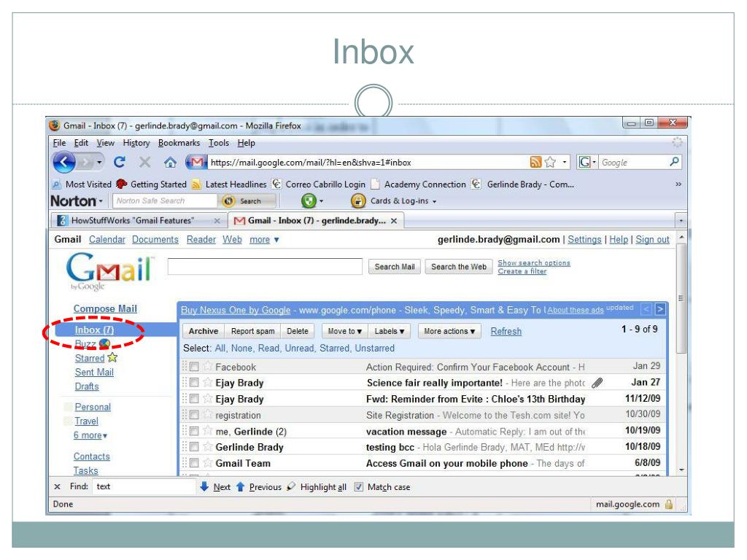This screenshot has height=560, width=747.
Task: Open the More actions dropdown
Action: click(449, 331)
